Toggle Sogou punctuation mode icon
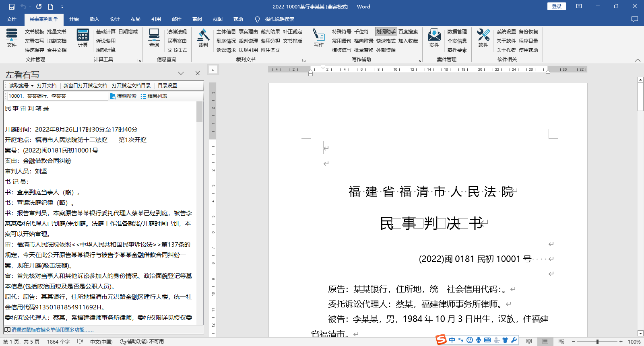 [x=461, y=340]
